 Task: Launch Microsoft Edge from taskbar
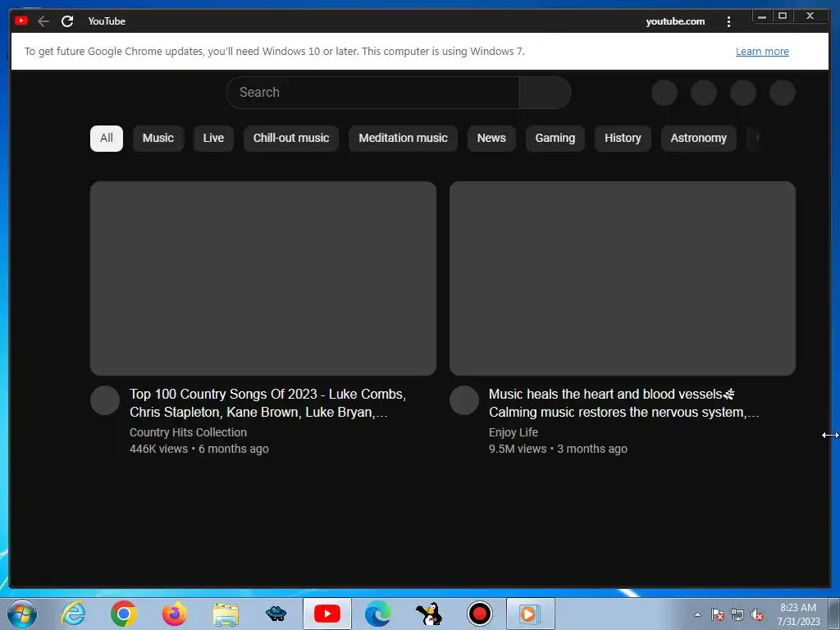(377, 614)
